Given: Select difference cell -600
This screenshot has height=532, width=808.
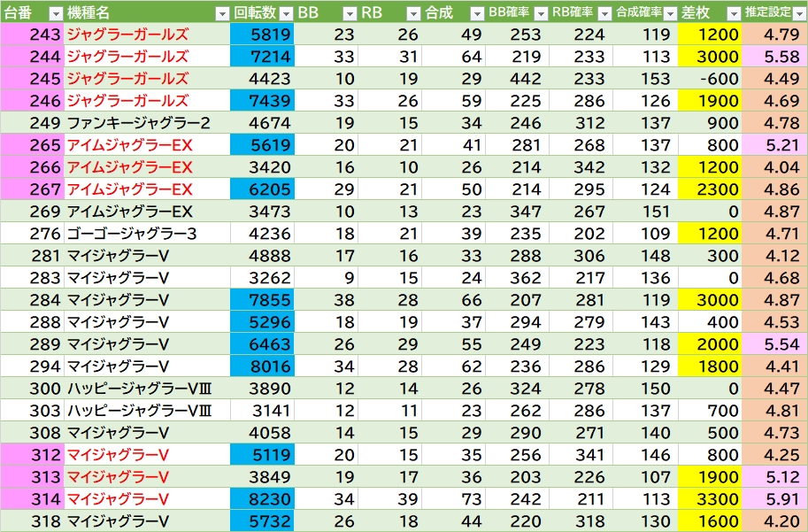Looking at the screenshot, I should [710, 79].
